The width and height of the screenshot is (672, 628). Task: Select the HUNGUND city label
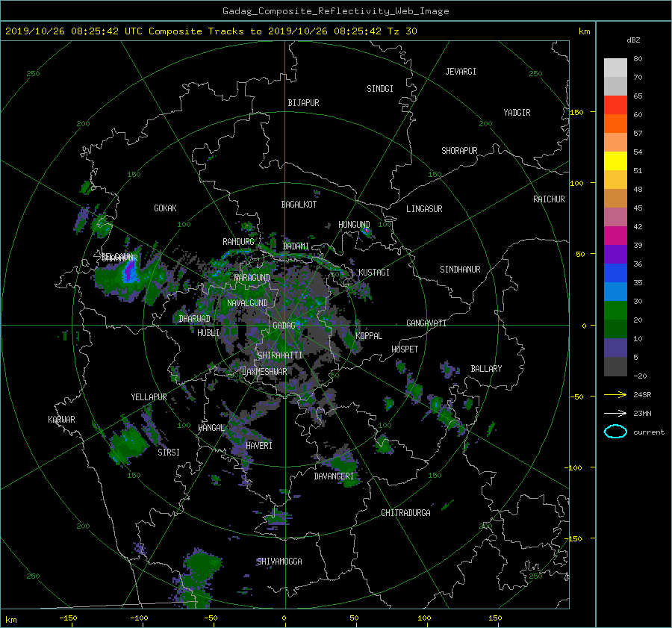pyautogui.click(x=354, y=225)
